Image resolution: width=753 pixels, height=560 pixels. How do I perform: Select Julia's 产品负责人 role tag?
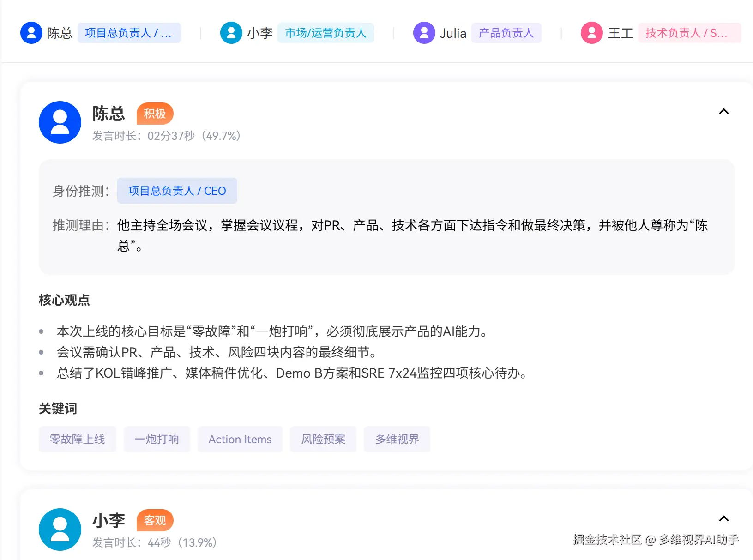pos(506,32)
